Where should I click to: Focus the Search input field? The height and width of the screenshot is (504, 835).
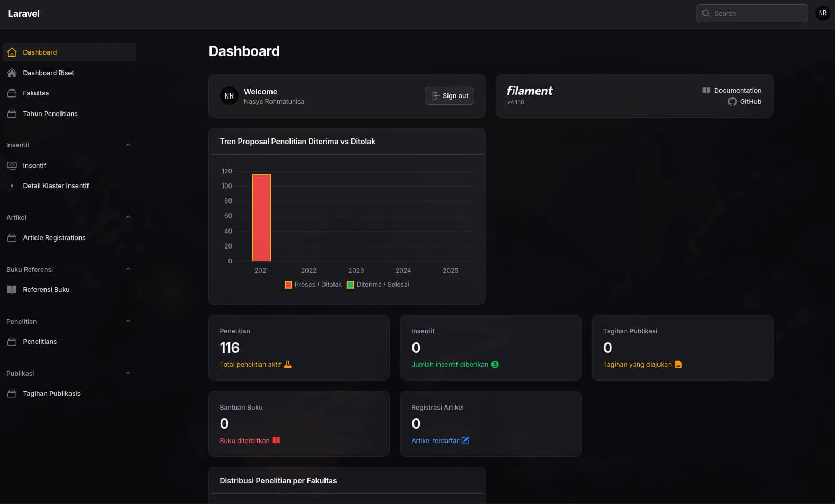click(752, 13)
